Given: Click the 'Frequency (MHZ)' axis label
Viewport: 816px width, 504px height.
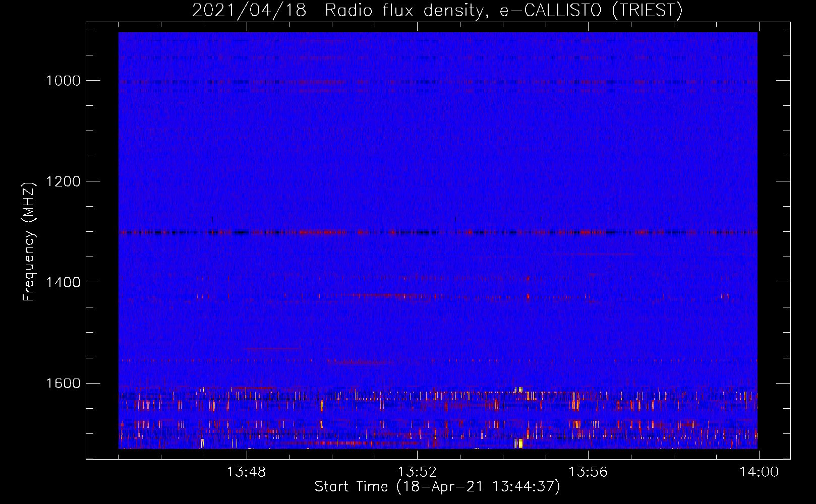Looking at the screenshot, I should [29, 242].
